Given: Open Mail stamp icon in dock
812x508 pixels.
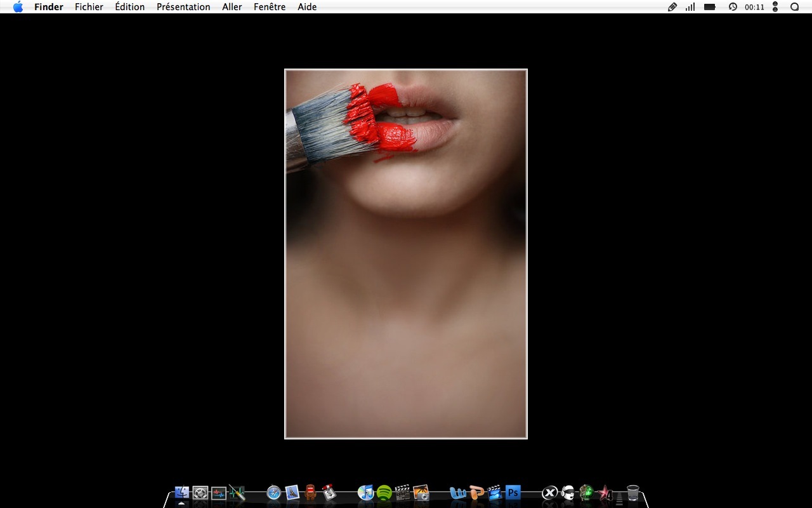Looking at the screenshot, I should coord(292,493).
